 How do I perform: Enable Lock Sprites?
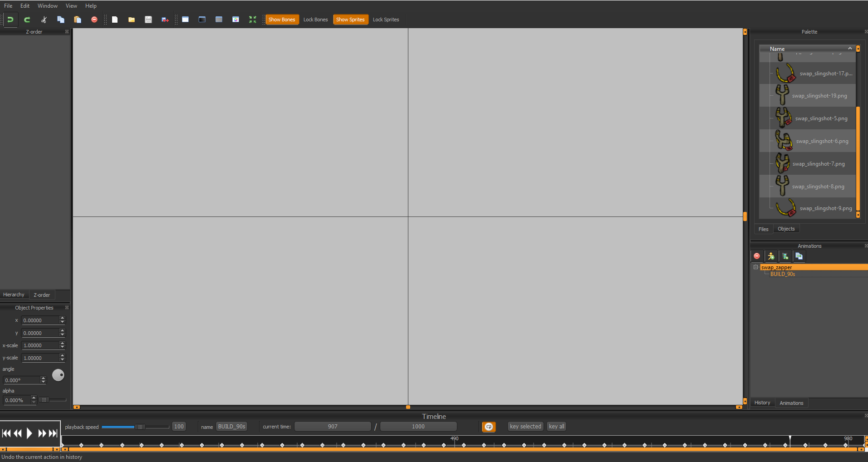[386, 20]
